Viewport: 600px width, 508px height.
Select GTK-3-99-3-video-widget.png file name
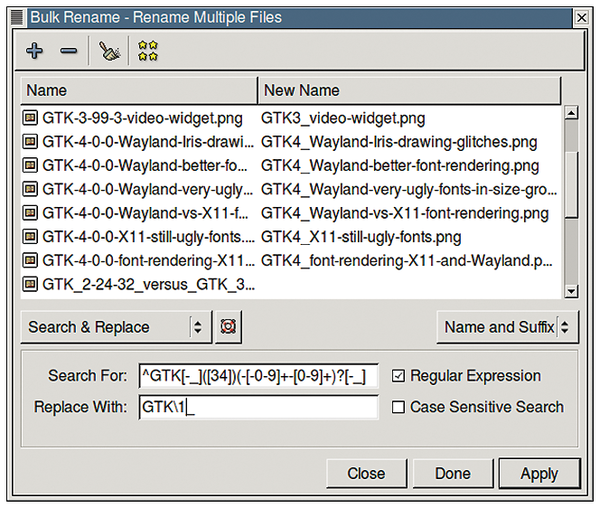pyautogui.click(x=142, y=118)
